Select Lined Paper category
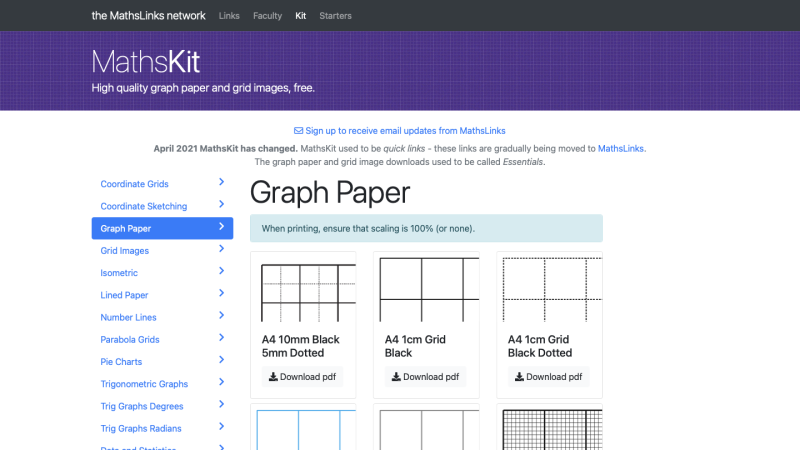 pyautogui.click(x=162, y=295)
